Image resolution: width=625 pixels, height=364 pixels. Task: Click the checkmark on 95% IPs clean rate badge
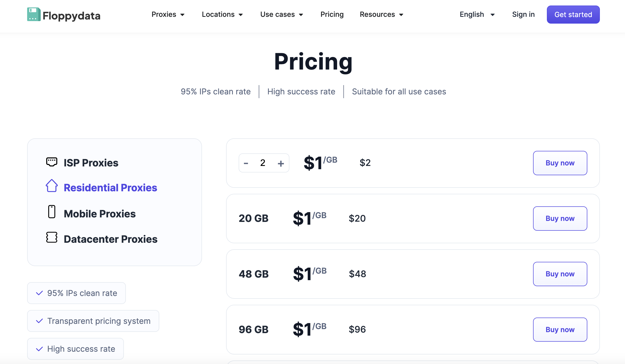(39, 293)
